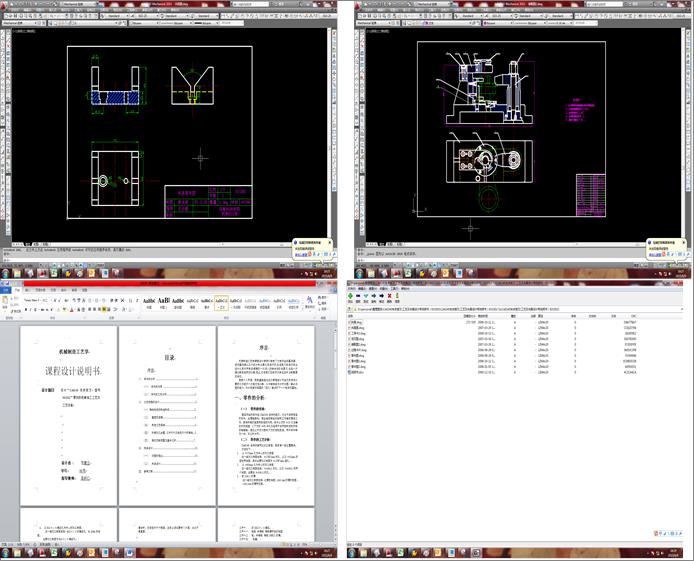Screen dimensions: 694x561
Task: Open Start menu below 7-Zip window
Action: (352, 553)
